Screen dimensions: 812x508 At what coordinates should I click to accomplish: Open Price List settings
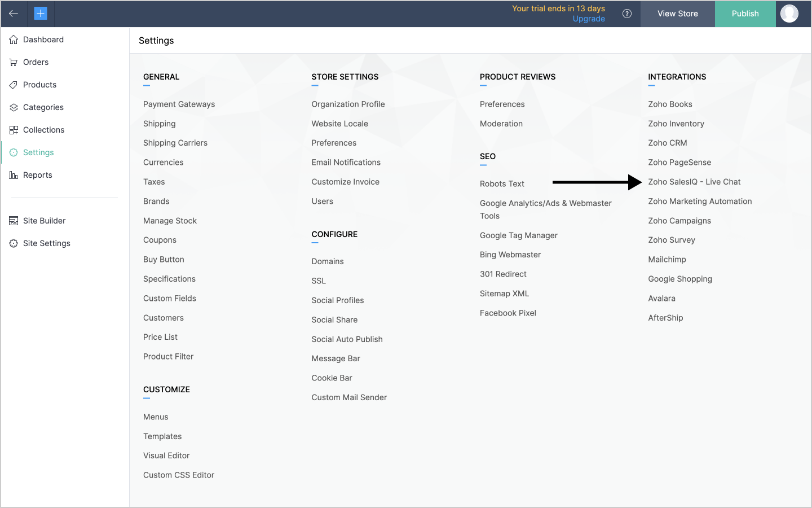point(160,337)
